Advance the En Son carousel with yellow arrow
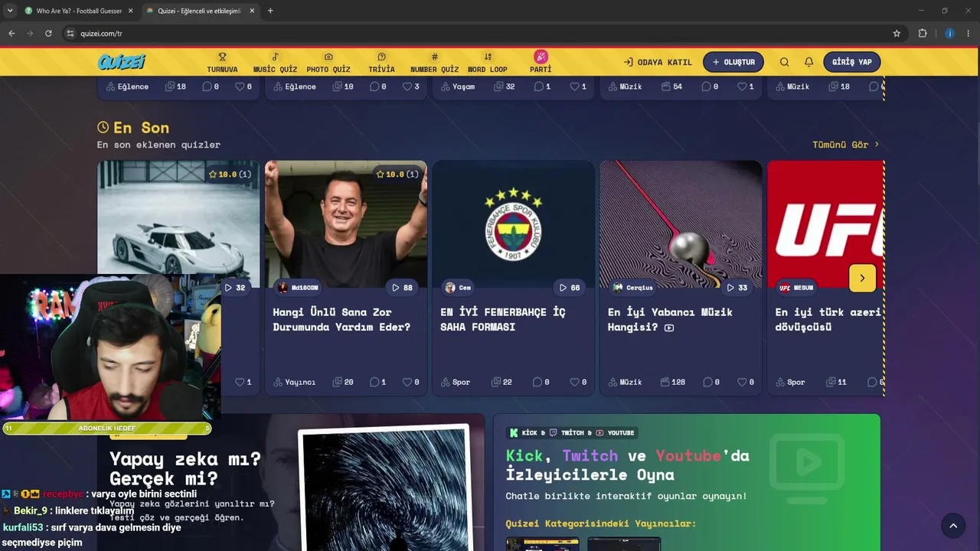The width and height of the screenshot is (980, 551). point(862,279)
